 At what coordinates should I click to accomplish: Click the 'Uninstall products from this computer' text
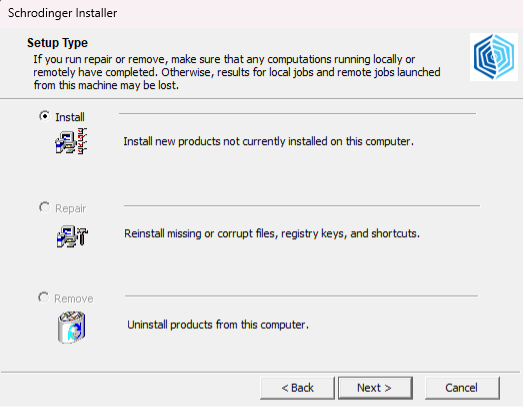[x=218, y=324]
